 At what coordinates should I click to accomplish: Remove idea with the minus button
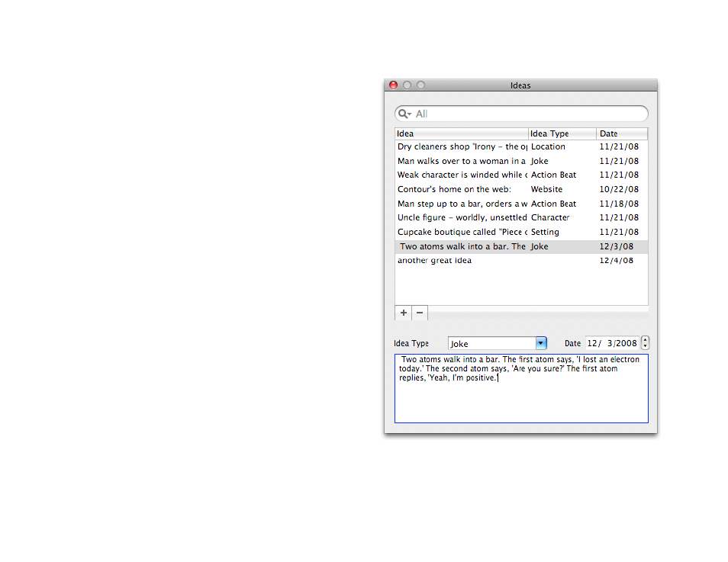click(x=420, y=313)
